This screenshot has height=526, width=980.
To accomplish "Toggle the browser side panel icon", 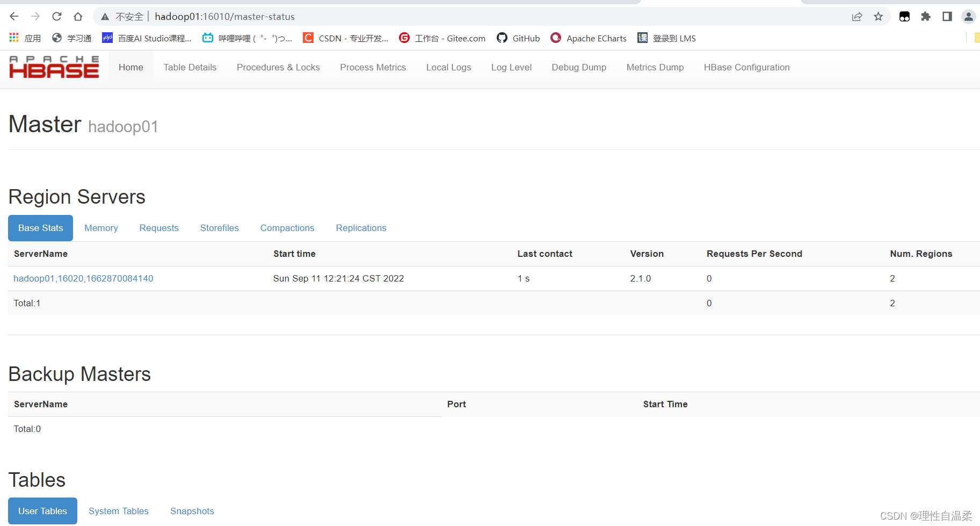I will click(947, 17).
